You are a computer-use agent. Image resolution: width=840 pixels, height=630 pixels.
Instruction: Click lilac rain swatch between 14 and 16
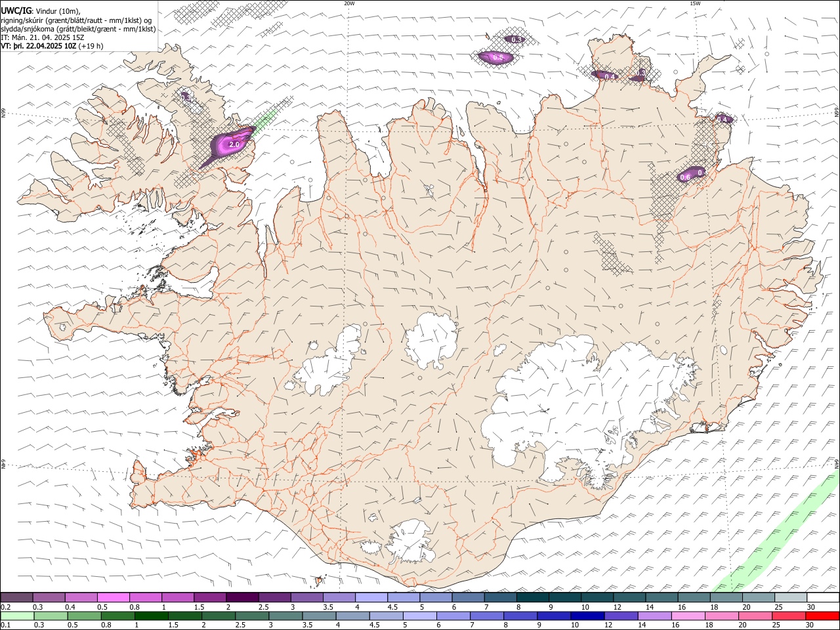coord(654,616)
